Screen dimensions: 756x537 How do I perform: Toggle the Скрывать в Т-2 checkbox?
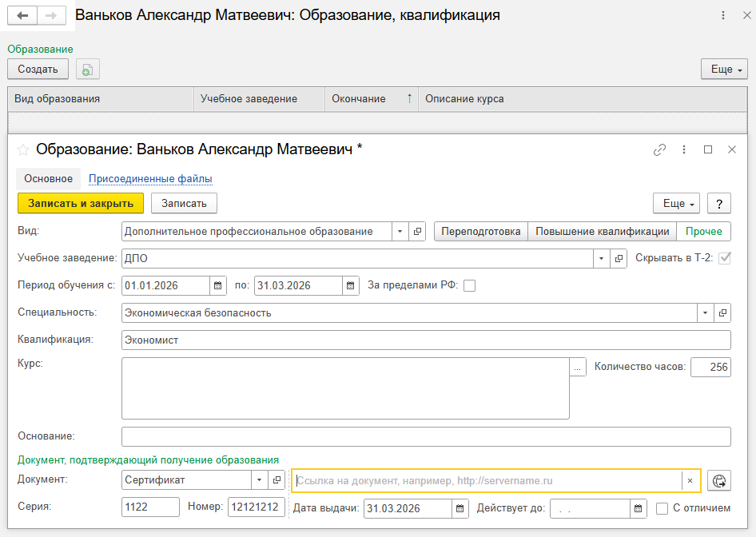tap(725, 258)
